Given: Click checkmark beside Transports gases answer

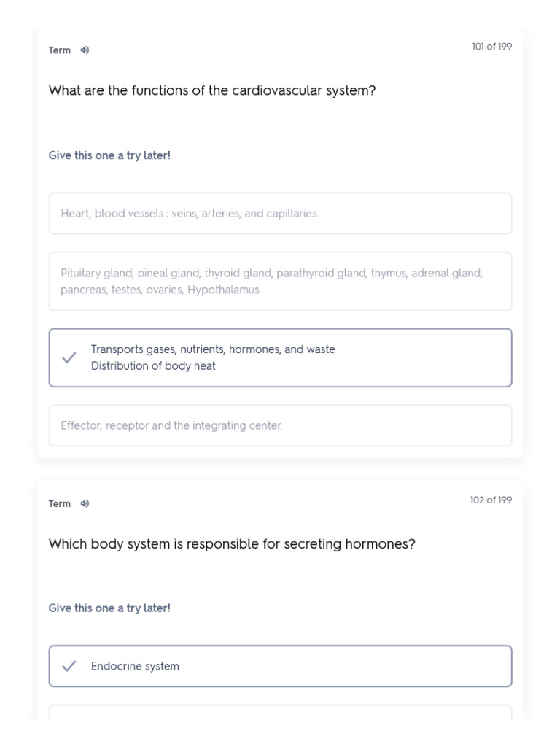Looking at the screenshot, I should [69, 357].
